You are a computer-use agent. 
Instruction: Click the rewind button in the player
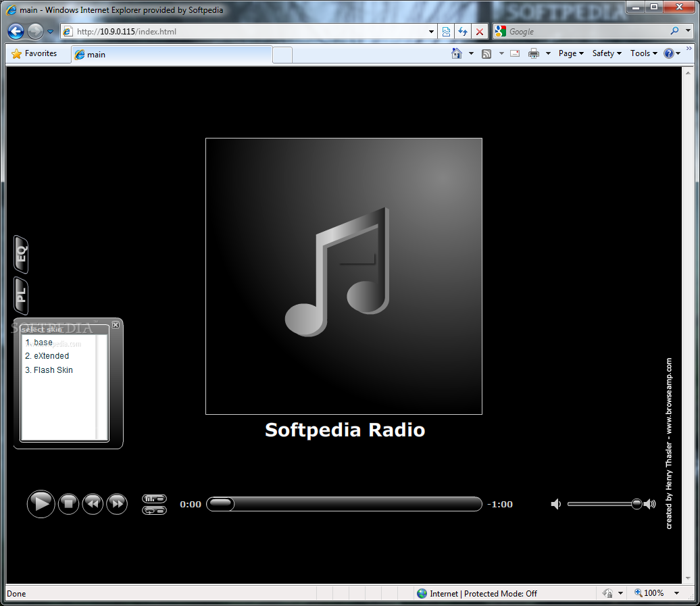pos(93,504)
